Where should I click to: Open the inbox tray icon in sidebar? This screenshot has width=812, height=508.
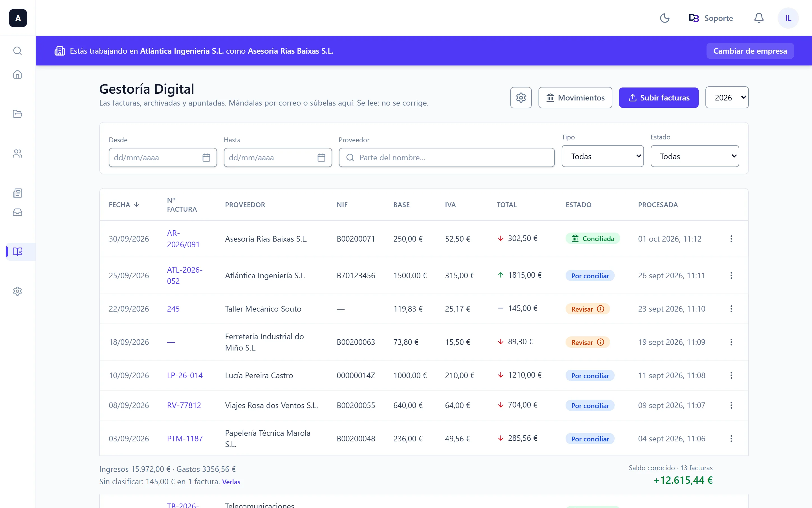pyautogui.click(x=17, y=212)
